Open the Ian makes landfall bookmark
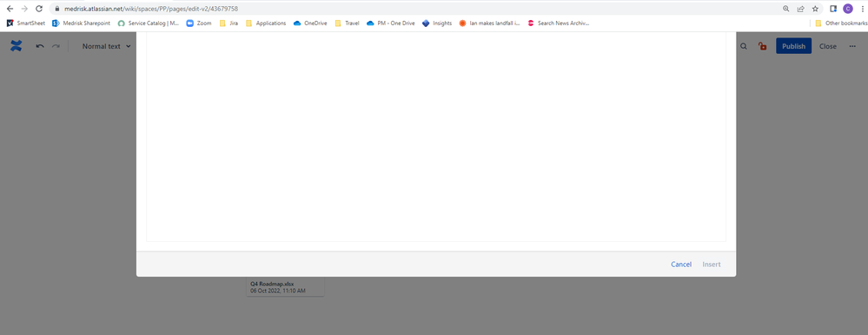This screenshot has width=868, height=335. pyautogui.click(x=489, y=23)
